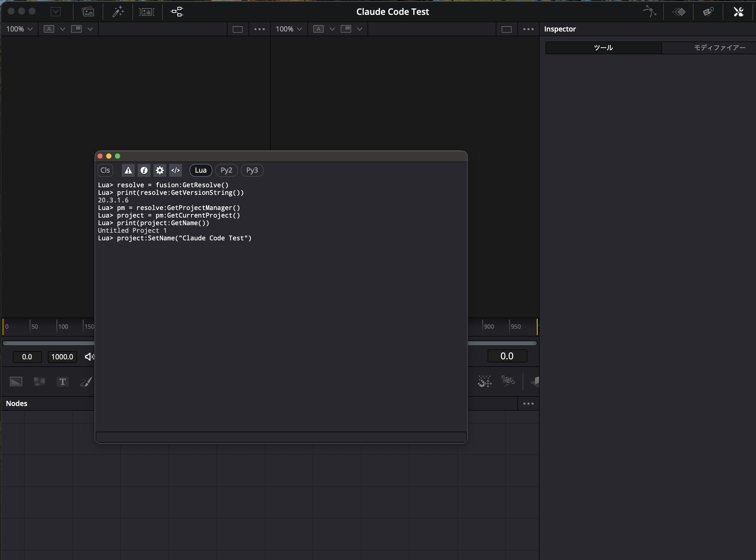Click the Clips icon in top toolbar

coord(146,12)
